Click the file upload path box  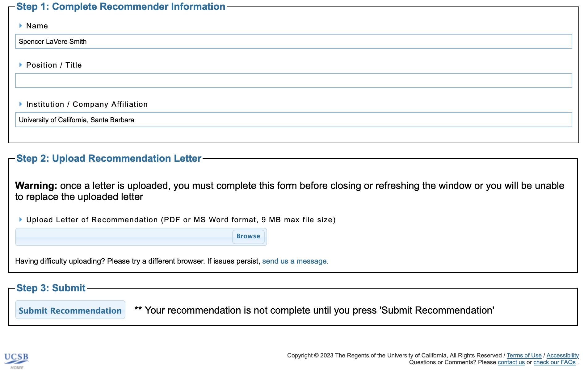pos(124,237)
